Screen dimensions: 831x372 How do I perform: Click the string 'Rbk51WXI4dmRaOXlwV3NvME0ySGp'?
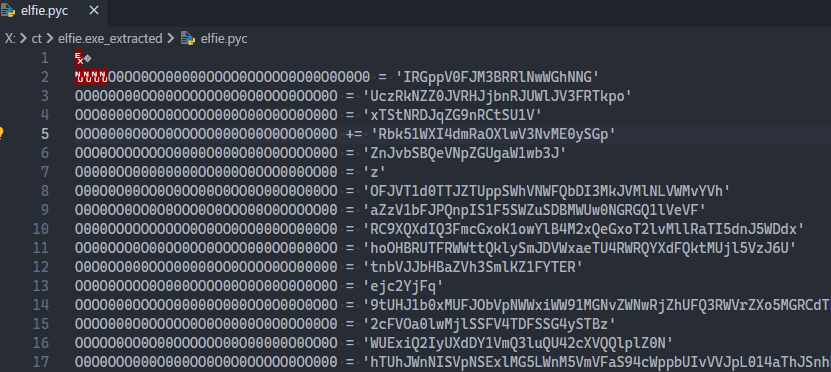pyautogui.click(x=493, y=134)
